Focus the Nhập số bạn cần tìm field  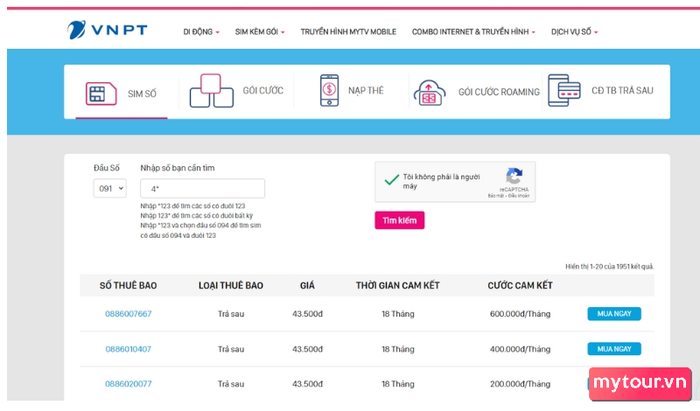[202, 188]
